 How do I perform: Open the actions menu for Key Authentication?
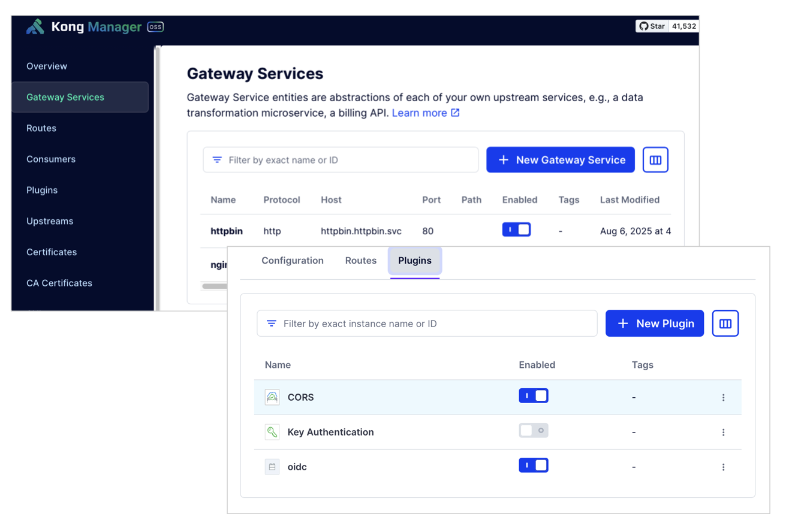point(723,431)
